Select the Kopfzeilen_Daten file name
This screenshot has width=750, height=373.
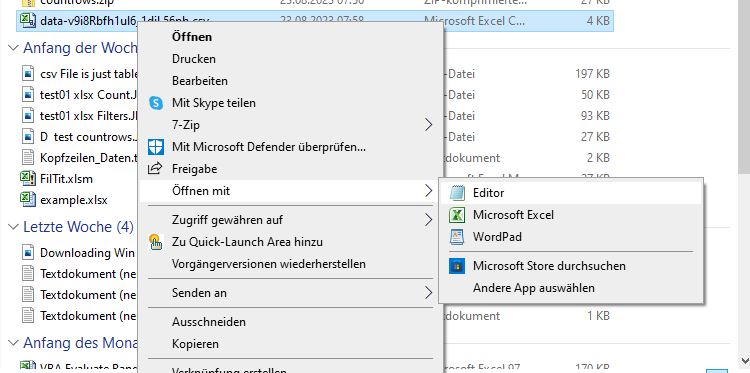pos(89,158)
